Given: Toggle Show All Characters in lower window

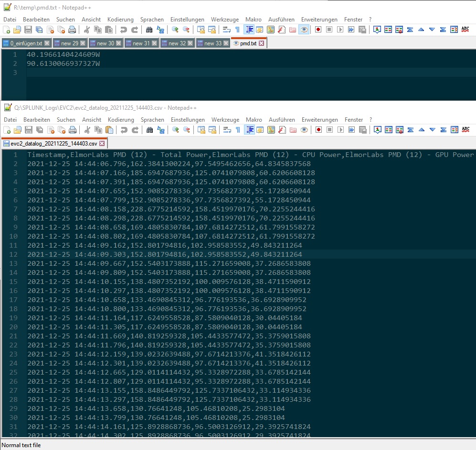Looking at the screenshot, I should point(238,130).
